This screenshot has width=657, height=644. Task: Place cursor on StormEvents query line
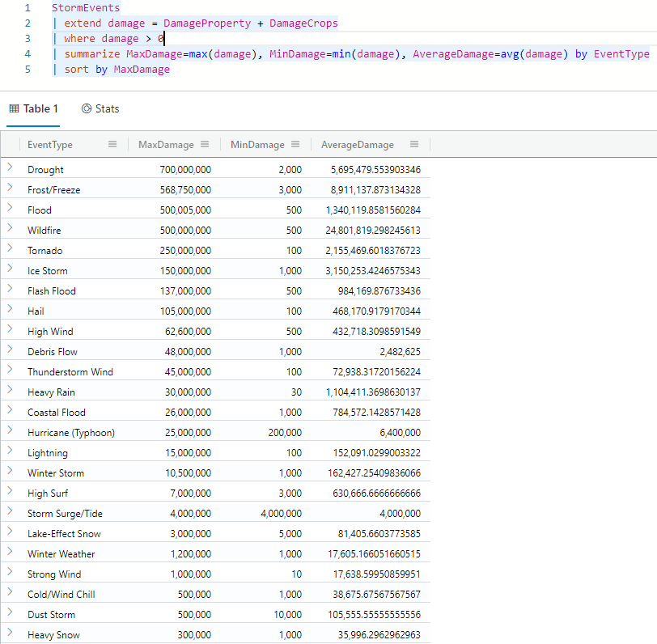coord(86,8)
